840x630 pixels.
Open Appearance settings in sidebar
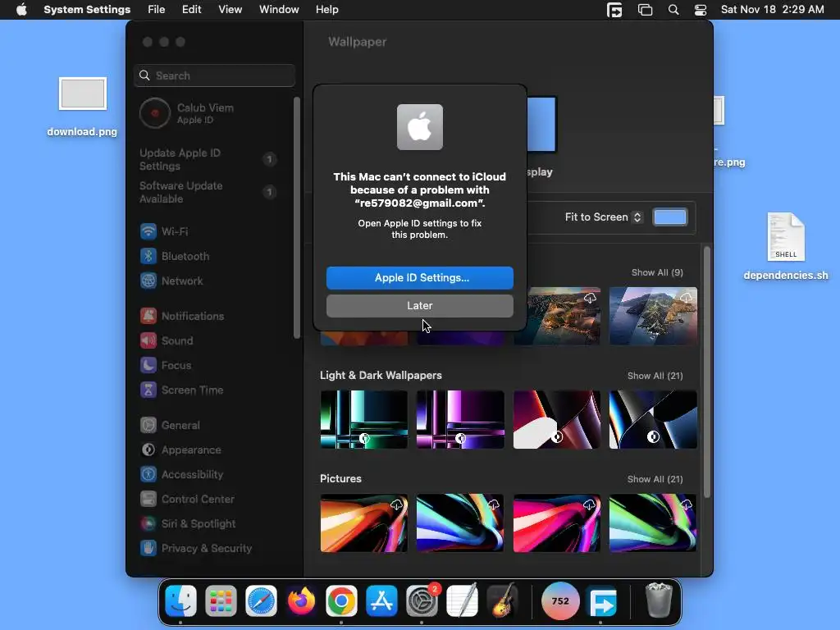180,450
